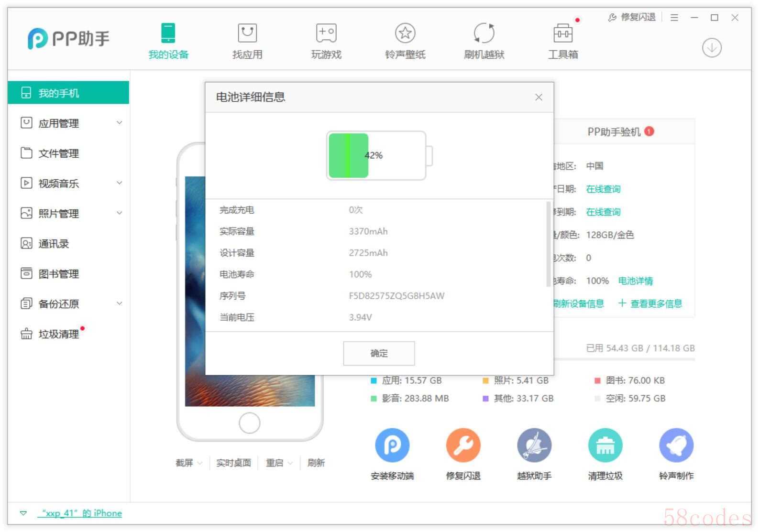Click the 修复闪退 wrench link at top
Viewport: 759px width, 532px height.
click(632, 17)
